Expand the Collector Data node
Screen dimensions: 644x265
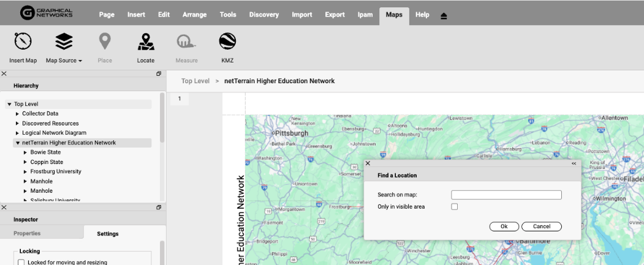17,114
